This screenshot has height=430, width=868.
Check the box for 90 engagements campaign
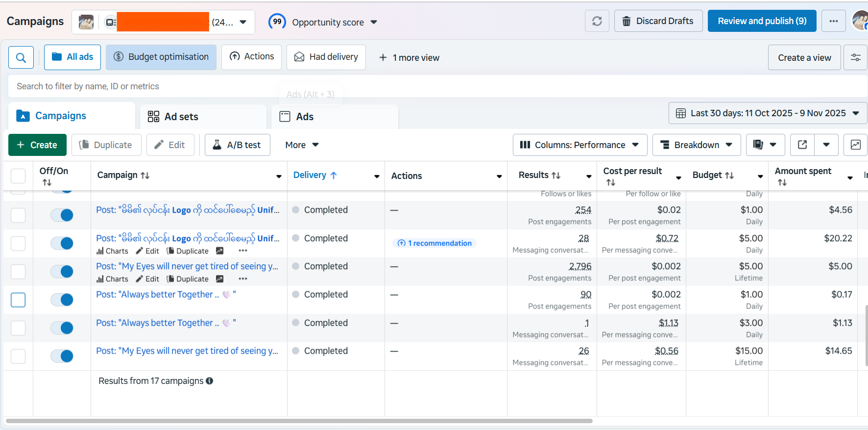click(18, 300)
